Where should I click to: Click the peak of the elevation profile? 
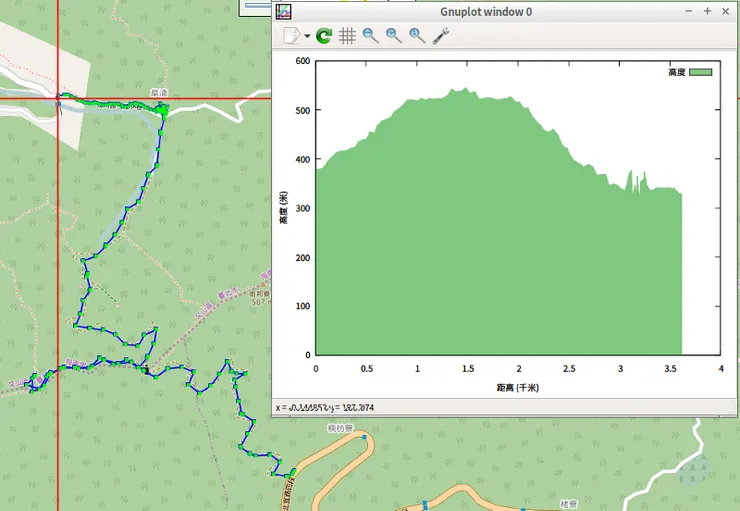466,89
